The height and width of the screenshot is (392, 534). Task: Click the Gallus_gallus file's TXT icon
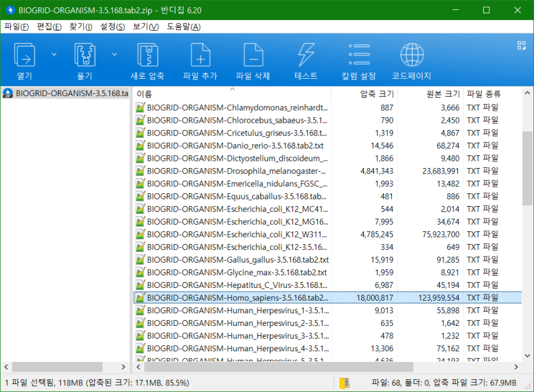140,259
